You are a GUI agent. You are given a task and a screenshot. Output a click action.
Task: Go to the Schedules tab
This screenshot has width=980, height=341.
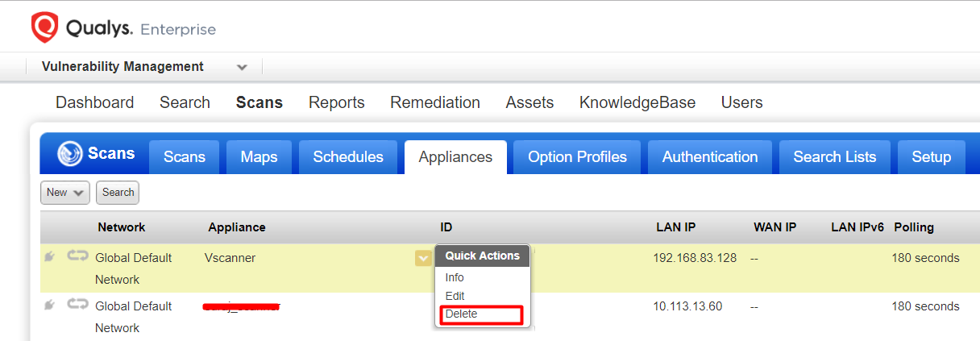pos(348,157)
